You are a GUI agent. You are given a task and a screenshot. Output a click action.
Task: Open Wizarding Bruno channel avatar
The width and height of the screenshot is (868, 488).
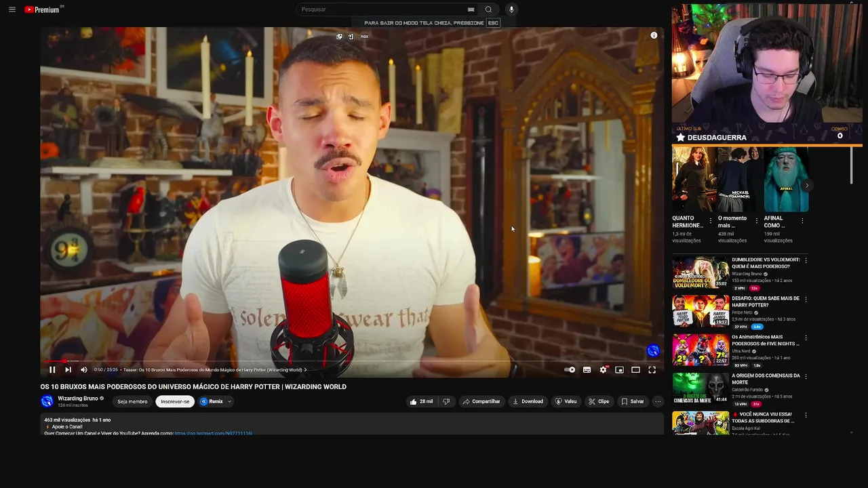(x=47, y=401)
